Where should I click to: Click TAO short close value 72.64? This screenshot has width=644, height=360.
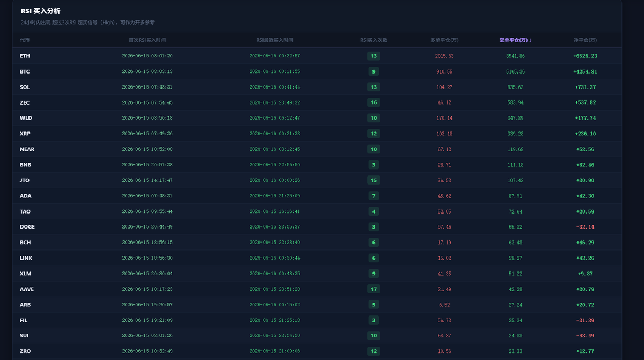515,211
